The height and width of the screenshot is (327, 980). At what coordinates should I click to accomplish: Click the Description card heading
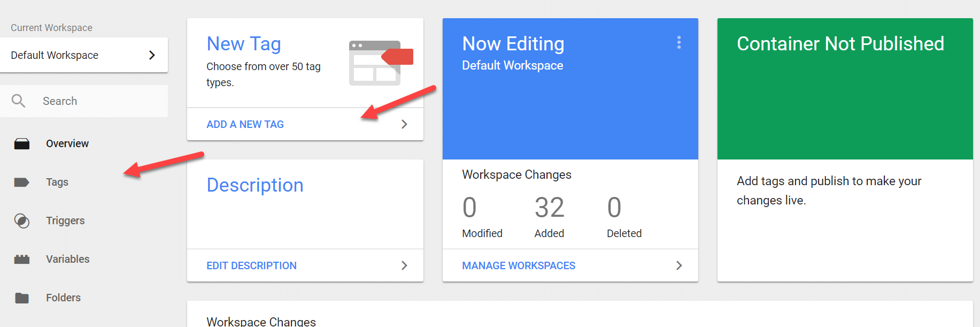pyautogui.click(x=255, y=185)
